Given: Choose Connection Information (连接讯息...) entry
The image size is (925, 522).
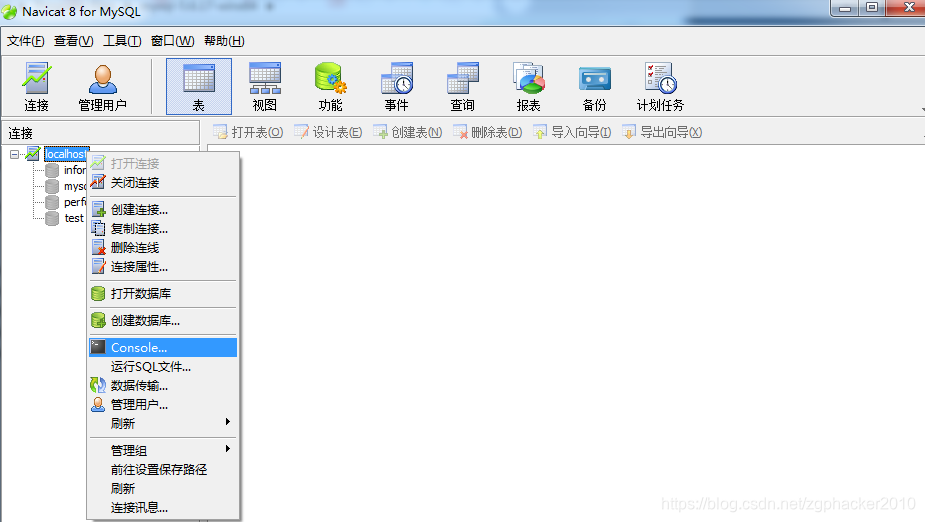Looking at the screenshot, I should point(163,507).
